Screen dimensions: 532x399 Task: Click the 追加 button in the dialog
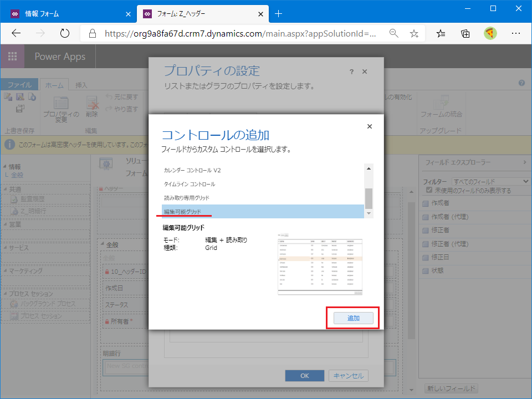click(353, 318)
